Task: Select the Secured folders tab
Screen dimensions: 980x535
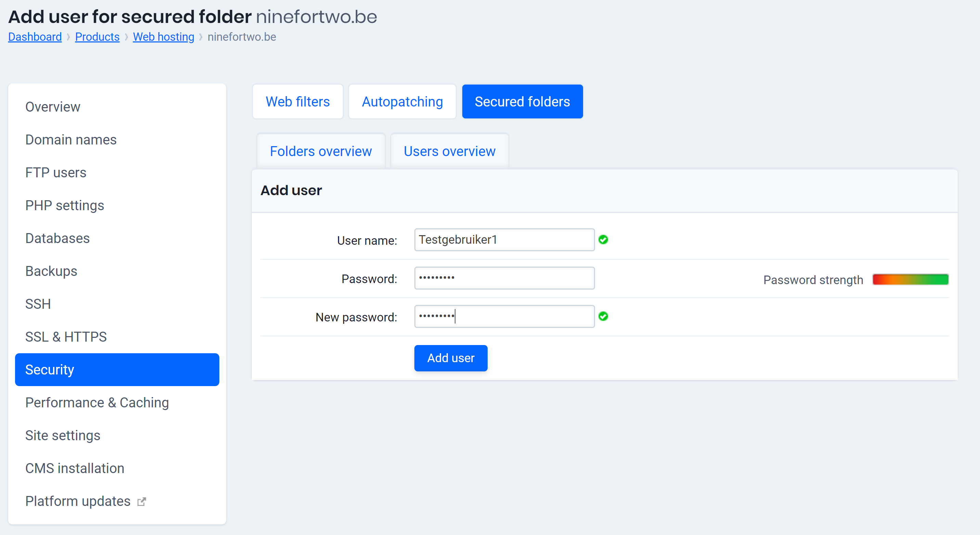Action: [522, 101]
